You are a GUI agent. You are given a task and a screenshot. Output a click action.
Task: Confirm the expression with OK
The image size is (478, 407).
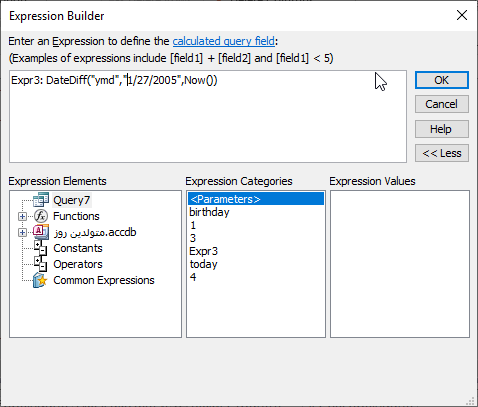[x=442, y=80]
